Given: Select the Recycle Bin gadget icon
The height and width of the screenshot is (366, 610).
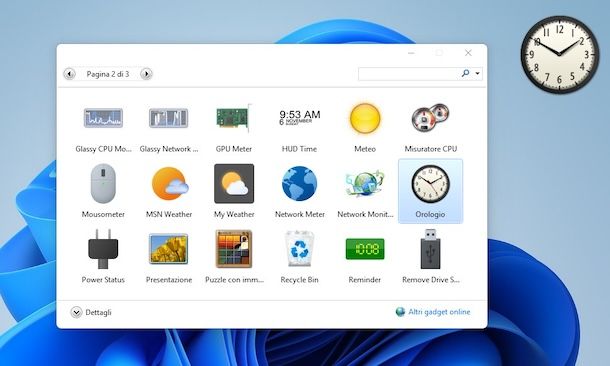Looking at the screenshot, I should [x=299, y=249].
